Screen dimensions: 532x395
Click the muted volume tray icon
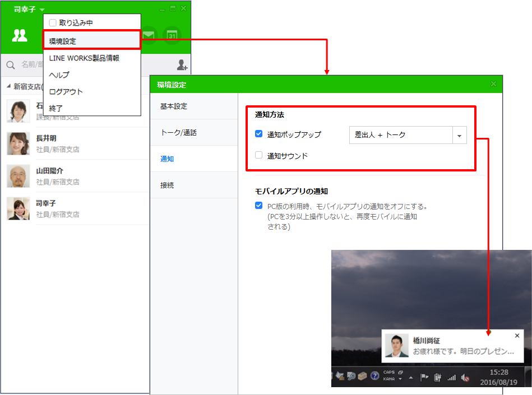(x=465, y=377)
